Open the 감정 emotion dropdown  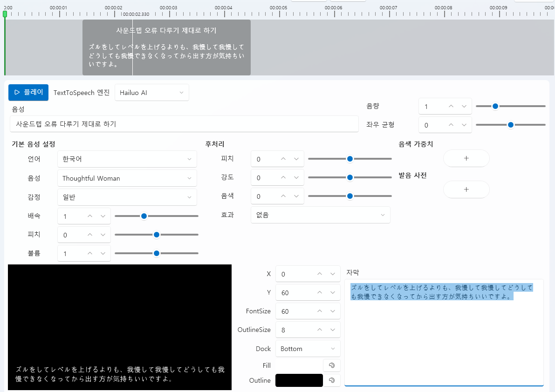[127, 197]
